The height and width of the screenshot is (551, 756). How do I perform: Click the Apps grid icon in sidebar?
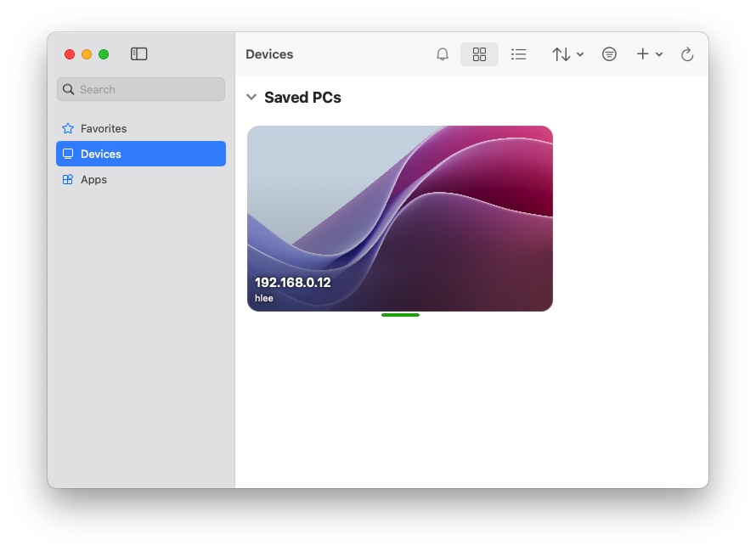[x=68, y=179]
